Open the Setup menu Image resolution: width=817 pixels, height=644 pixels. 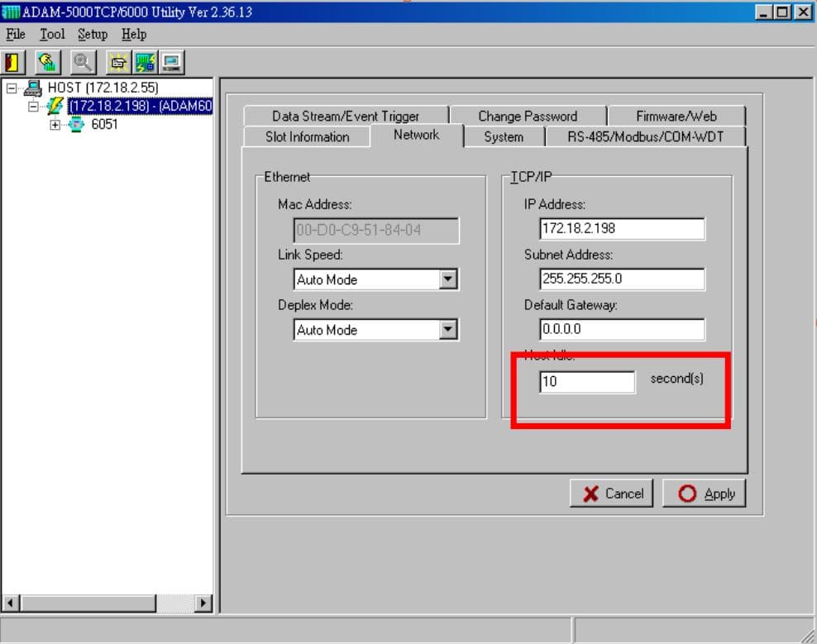pos(93,35)
